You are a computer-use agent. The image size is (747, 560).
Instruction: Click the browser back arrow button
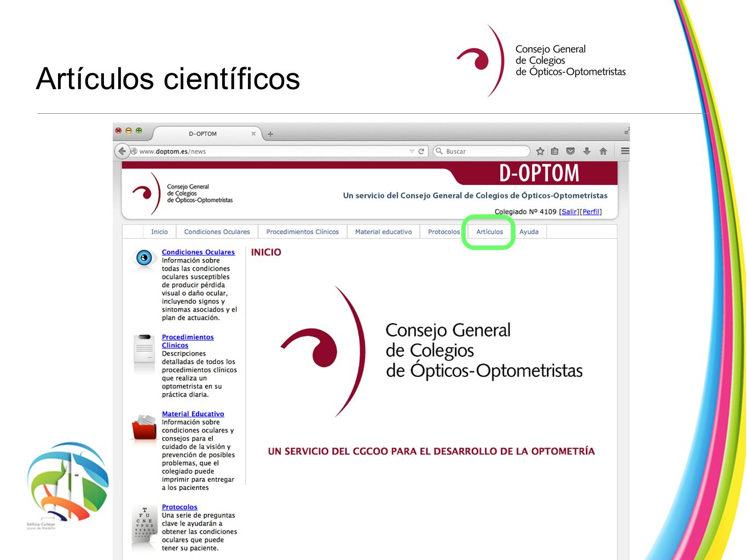(x=122, y=151)
